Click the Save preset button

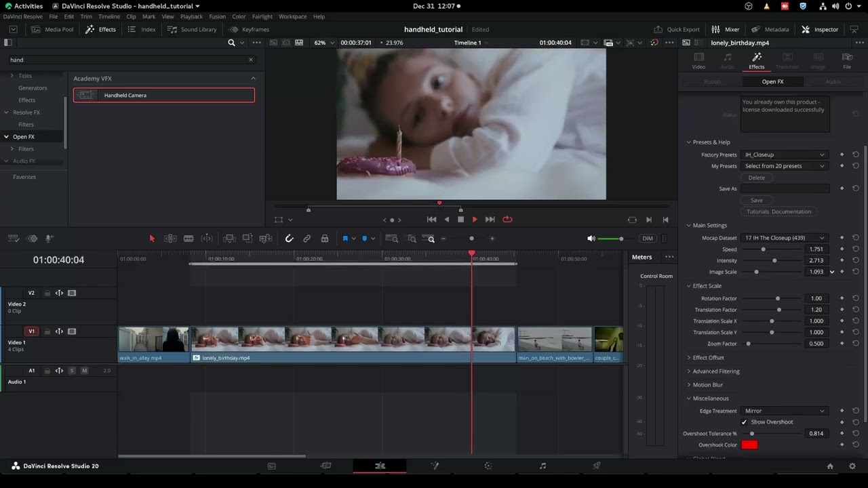click(x=757, y=200)
